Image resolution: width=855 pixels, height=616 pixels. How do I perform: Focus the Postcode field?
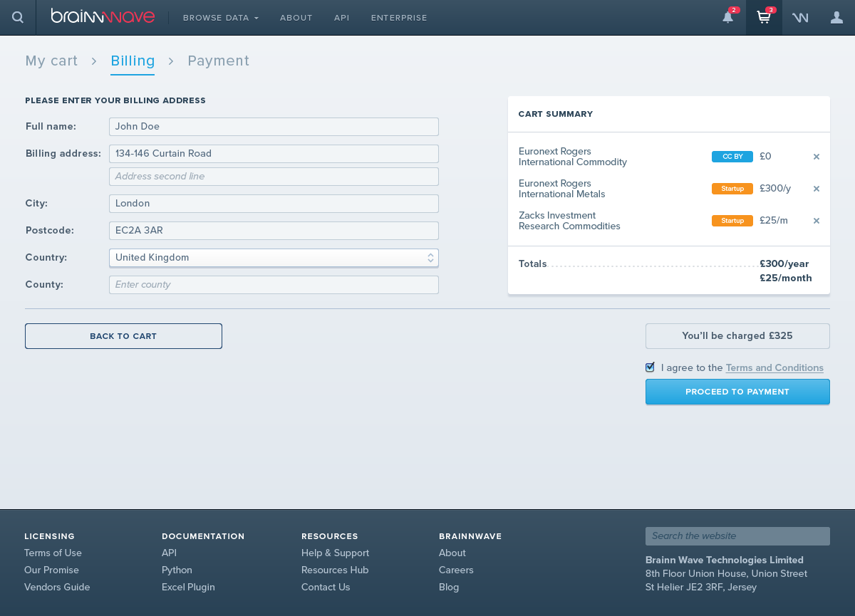point(274,231)
